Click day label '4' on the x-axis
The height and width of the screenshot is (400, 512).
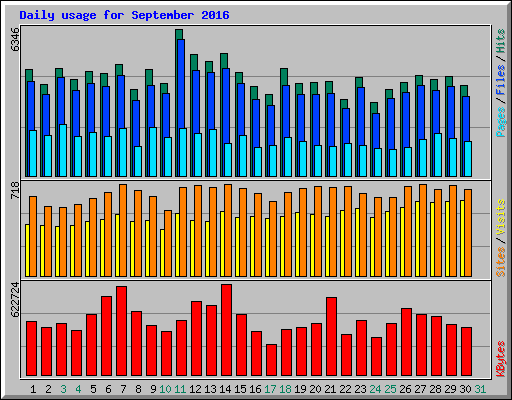(x=78, y=389)
